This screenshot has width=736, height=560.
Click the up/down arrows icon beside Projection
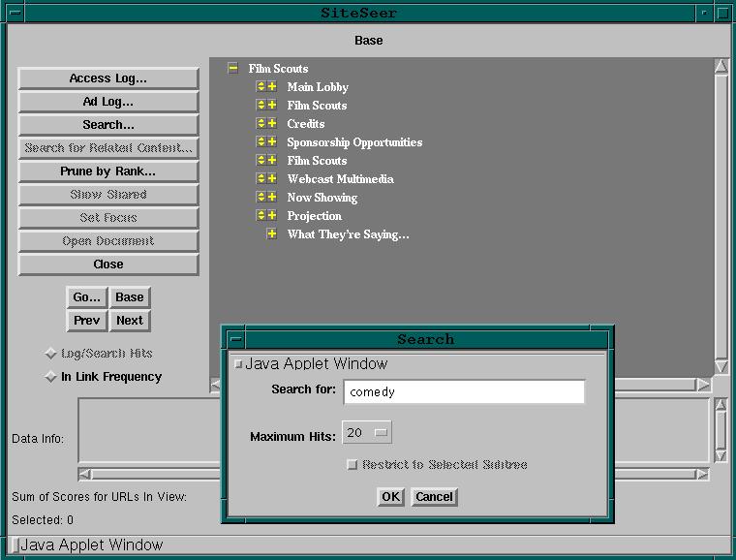(261, 215)
